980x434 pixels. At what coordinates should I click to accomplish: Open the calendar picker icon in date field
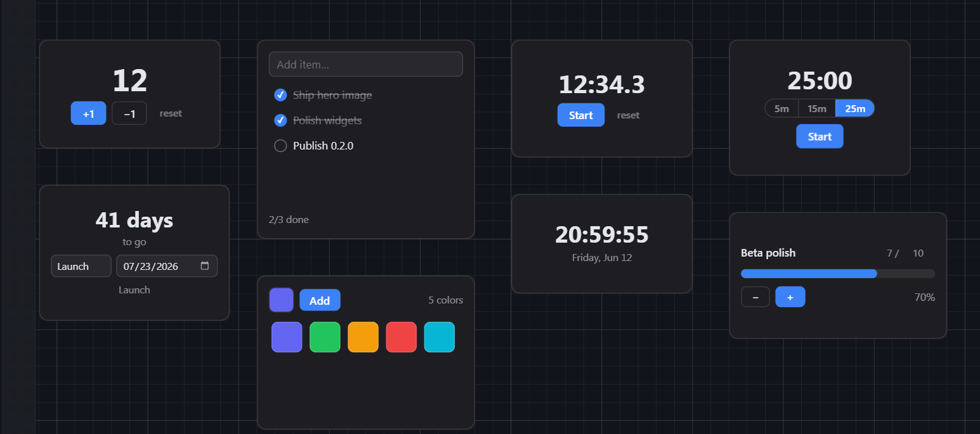pos(205,266)
